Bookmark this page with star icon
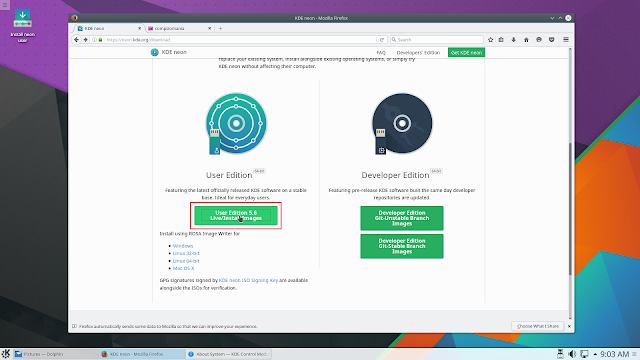The height and width of the screenshot is (360, 640). coord(491,40)
